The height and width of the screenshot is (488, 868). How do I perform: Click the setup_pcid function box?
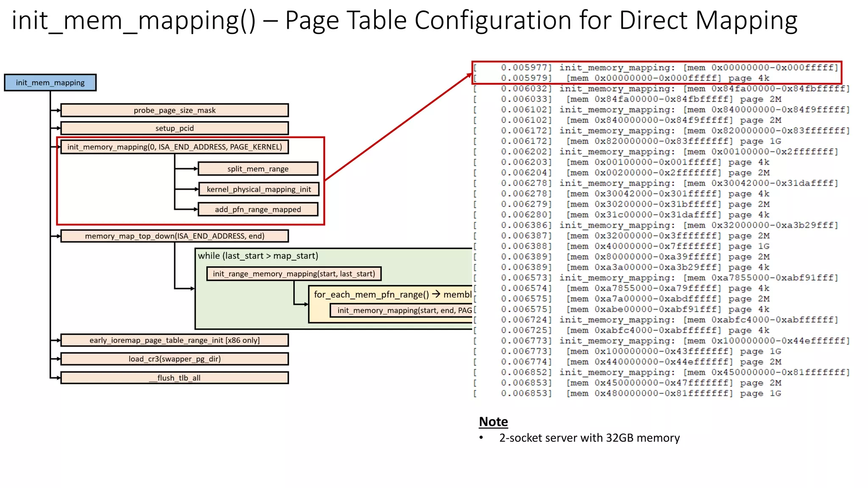pyautogui.click(x=174, y=128)
